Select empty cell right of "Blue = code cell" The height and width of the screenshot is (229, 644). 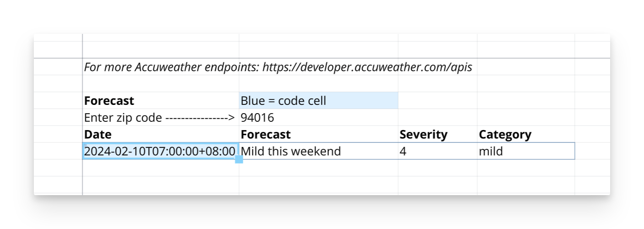437,101
